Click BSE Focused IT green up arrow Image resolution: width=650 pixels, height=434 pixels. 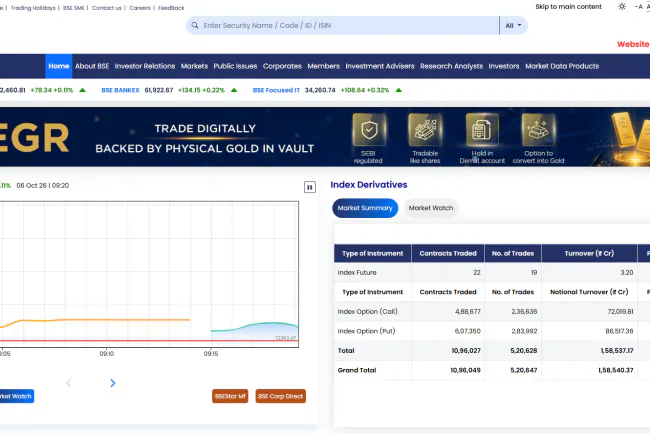click(399, 90)
